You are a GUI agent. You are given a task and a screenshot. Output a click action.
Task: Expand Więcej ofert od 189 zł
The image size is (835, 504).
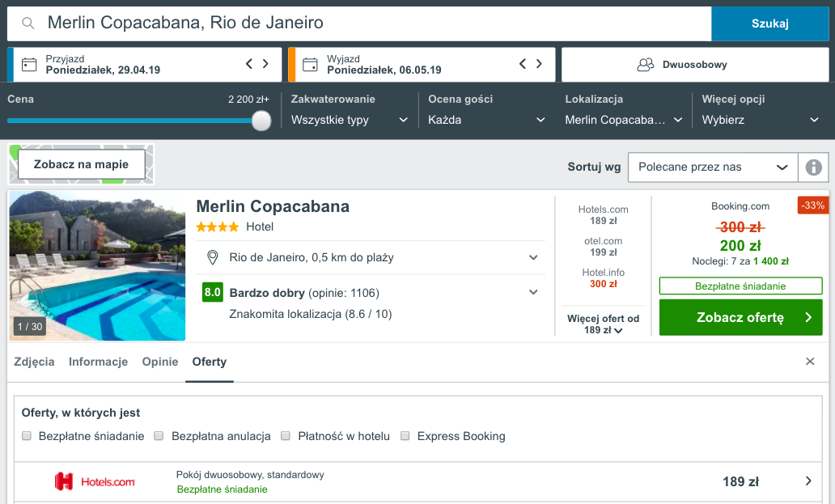(x=603, y=324)
